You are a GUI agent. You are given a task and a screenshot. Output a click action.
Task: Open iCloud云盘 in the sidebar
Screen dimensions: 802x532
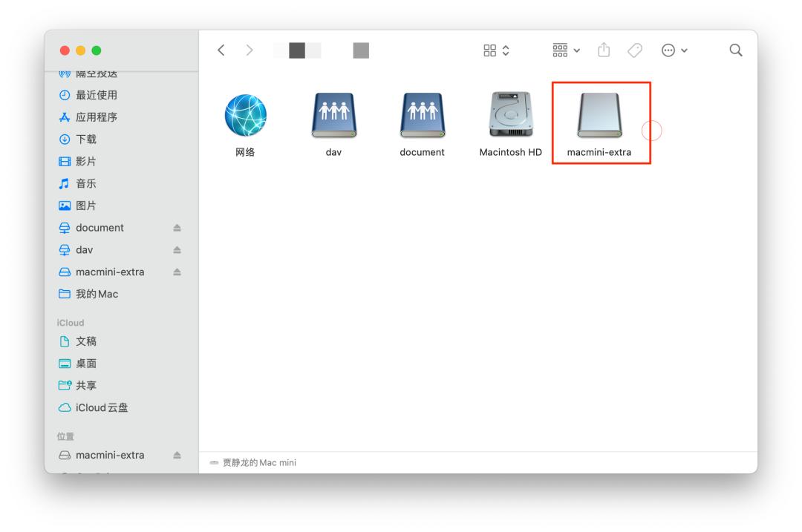(x=121, y=408)
